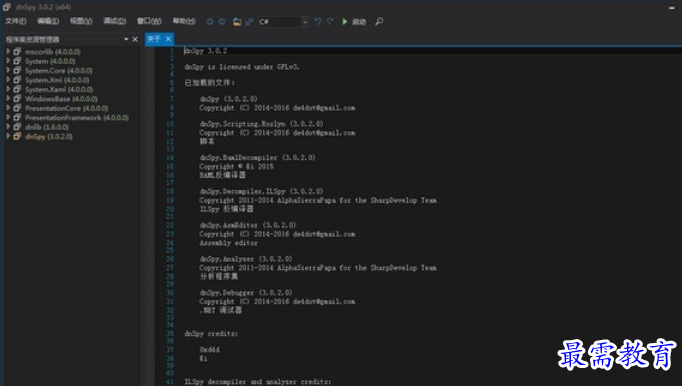The width and height of the screenshot is (682, 386).
Task: Expand the mscorlib assembly node
Action: click(8, 51)
